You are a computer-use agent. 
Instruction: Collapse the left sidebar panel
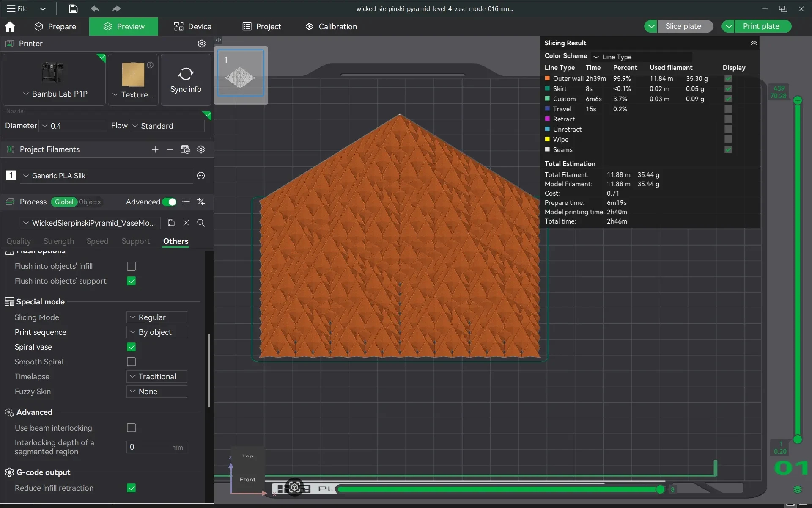tap(218, 40)
